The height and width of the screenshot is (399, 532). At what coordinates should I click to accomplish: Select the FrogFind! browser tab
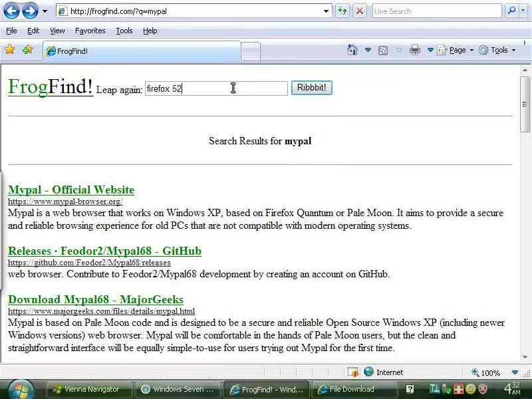pos(142,51)
